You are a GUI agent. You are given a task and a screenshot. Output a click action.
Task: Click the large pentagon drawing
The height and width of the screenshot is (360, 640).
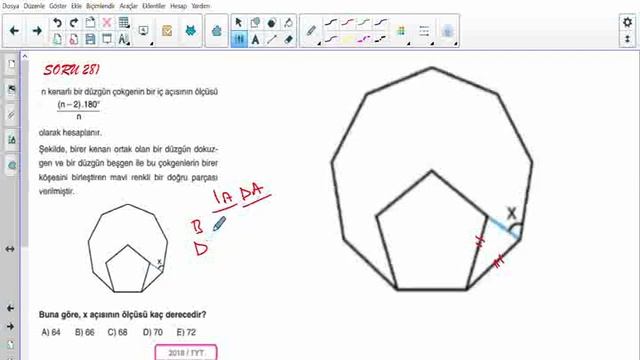432,231
